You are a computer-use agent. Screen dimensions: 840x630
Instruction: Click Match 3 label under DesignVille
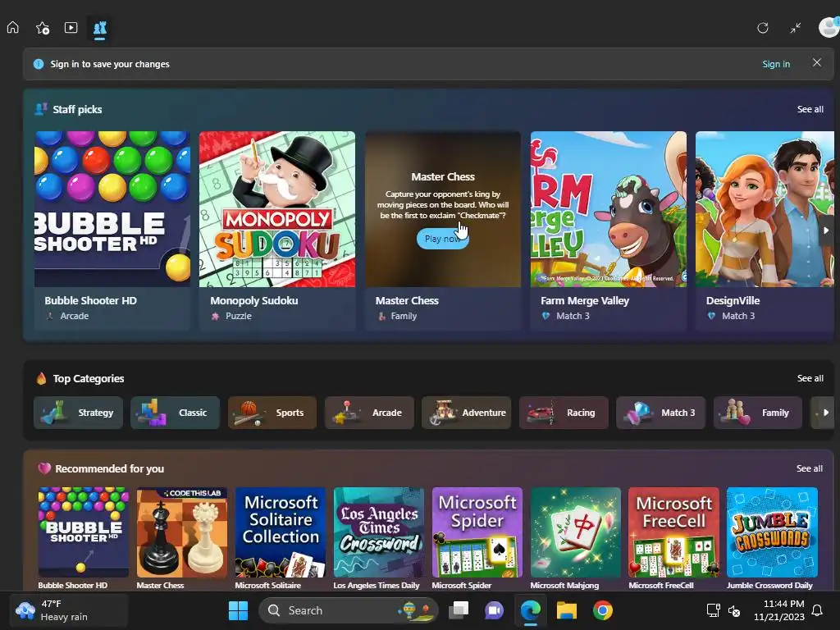point(738,316)
